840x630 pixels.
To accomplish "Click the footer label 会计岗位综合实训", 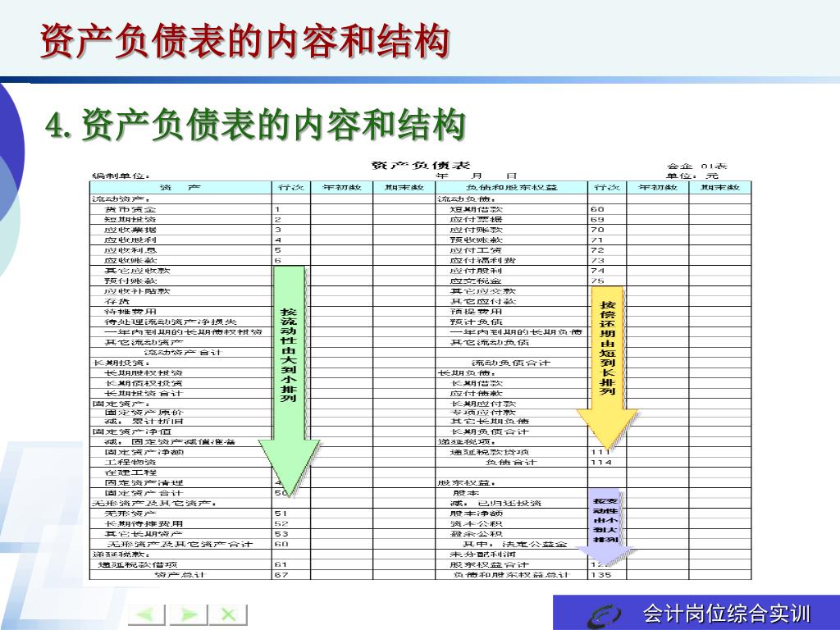I will [x=727, y=614].
